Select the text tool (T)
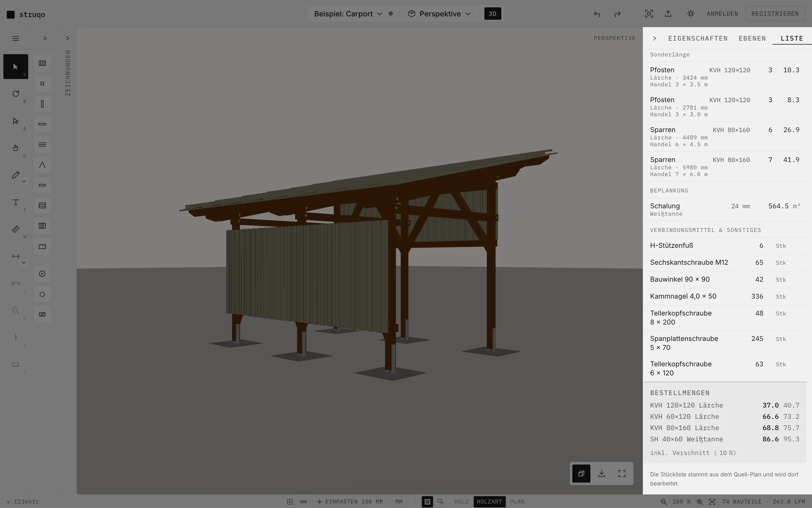 (16, 202)
